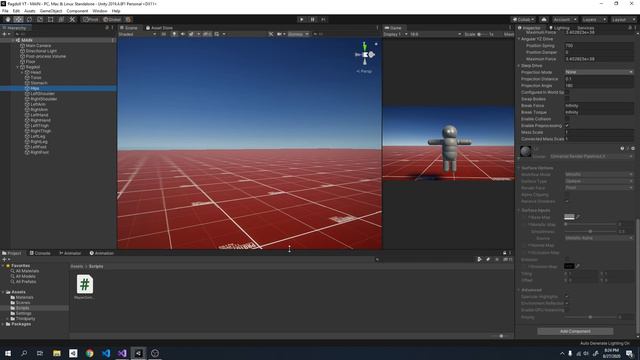Toggle scene audio speaker icon

tap(182, 34)
